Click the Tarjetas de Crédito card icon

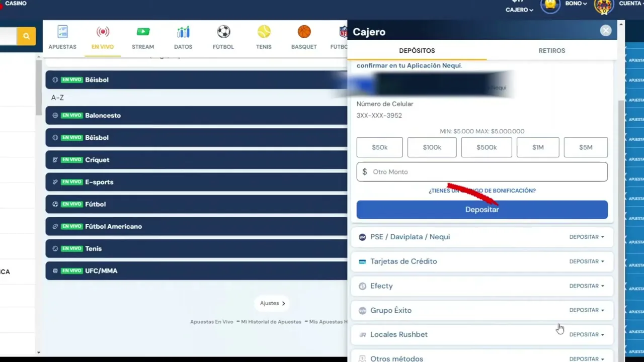click(x=362, y=261)
